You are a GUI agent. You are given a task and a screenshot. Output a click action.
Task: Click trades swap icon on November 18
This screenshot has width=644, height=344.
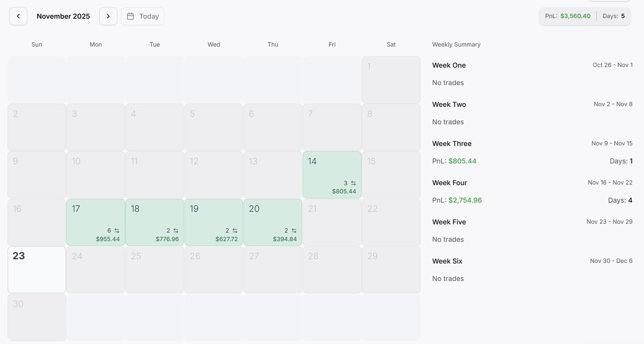click(x=176, y=231)
